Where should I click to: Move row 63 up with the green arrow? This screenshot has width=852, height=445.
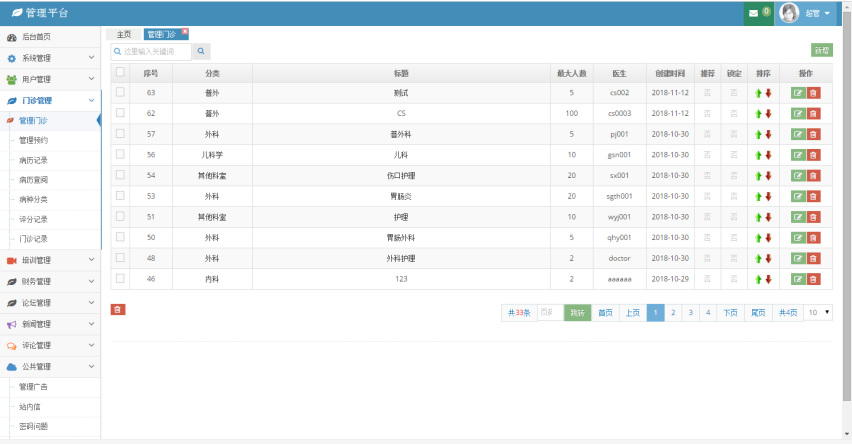click(759, 93)
